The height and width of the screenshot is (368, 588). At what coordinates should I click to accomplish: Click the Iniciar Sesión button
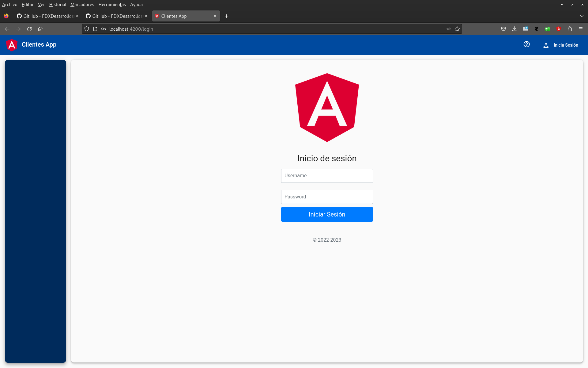pyautogui.click(x=327, y=214)
